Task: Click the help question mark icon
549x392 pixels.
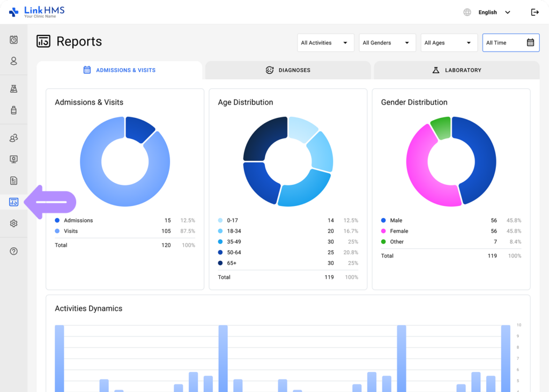Action: click(x=13, y=250)
